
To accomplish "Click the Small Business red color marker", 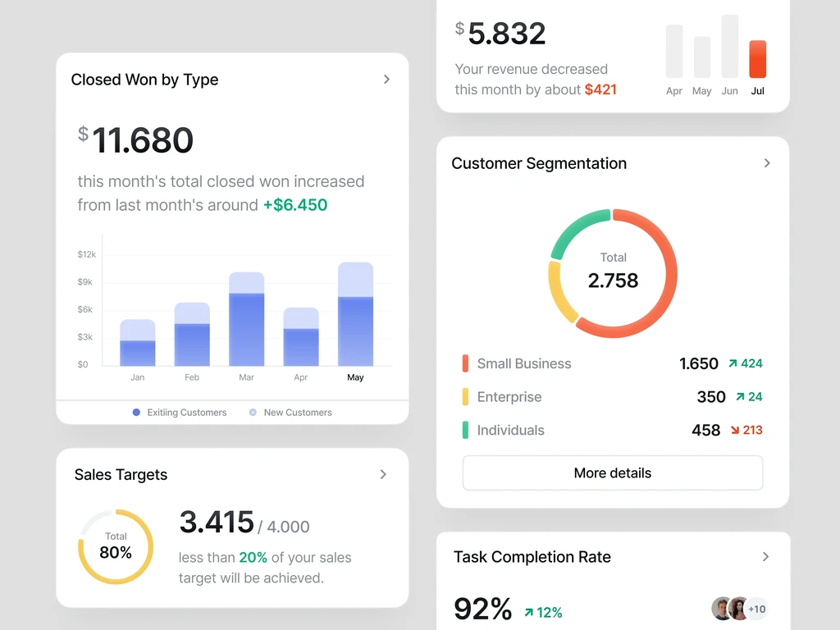I will coord(466,363).
